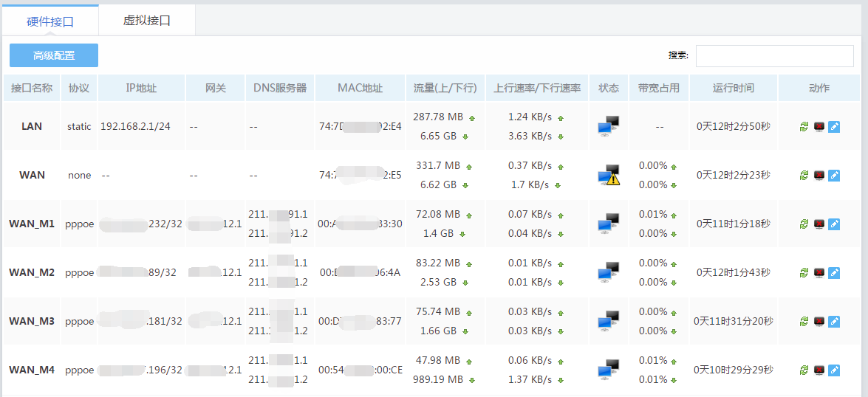Click the 接口名称 column header
Screen dimensions: 868x397
click(x=32, y=88)
